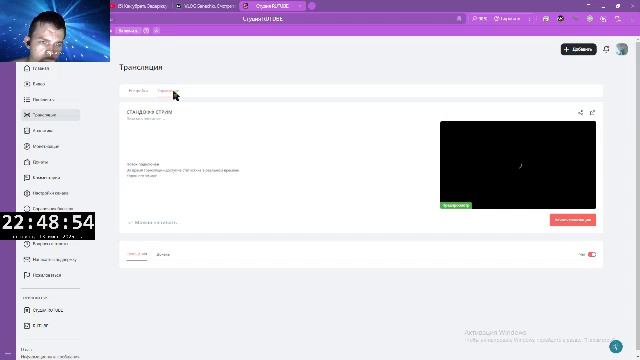
Task: Click the open-in-new-window icon on stream card
Action: click(x=592, y=113)
